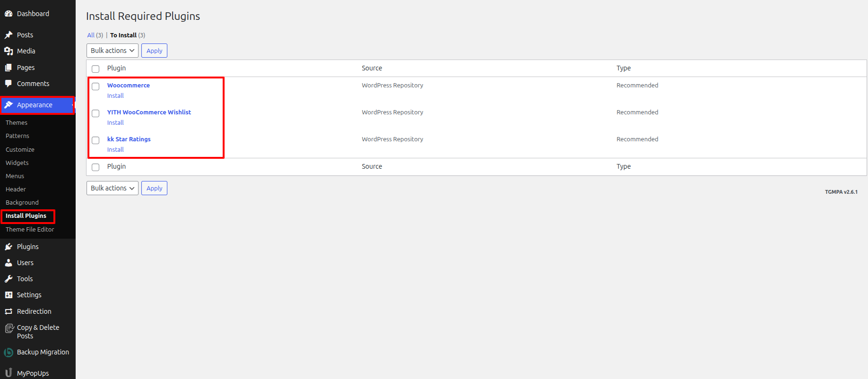The height and width of the screenshot is (379, 868).
Task: Open Theme File Editor submenu item
Action: tap(30, 229)
